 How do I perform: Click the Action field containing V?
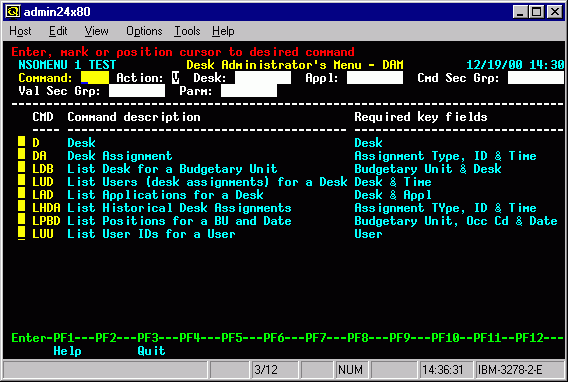[x=176, y=77]
